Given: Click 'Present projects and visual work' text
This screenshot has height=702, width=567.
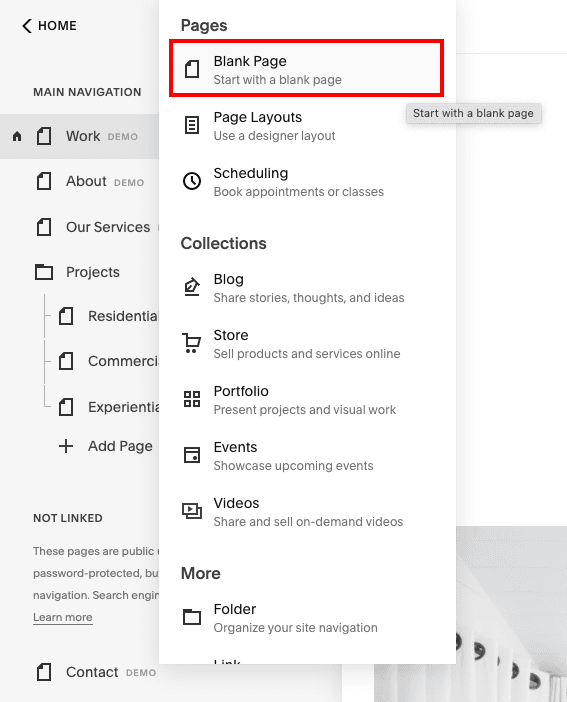Looking at the screenshot, I should [x=305, y=410].
